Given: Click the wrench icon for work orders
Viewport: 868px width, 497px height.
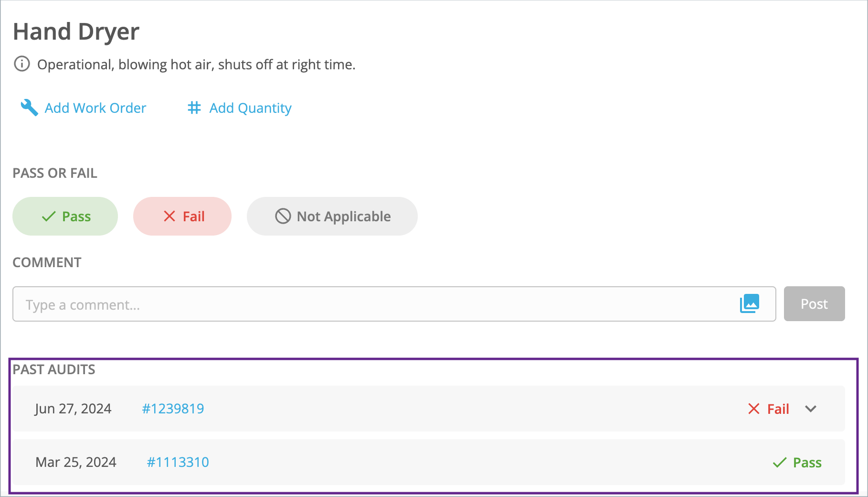Looking at the screenshot, I should (x=29, y=108).
